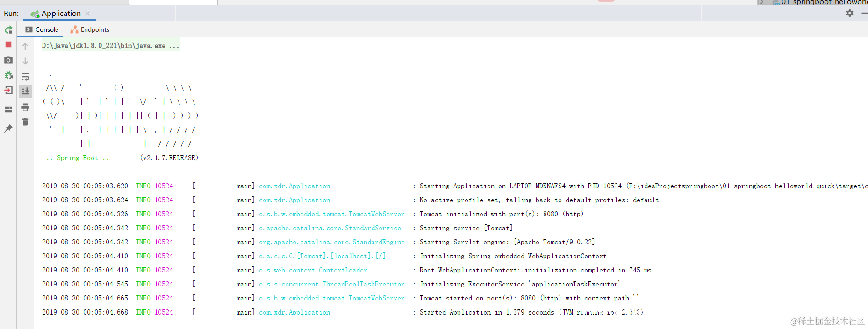The image size is (868, 329).
Task: Click 'Tomcat started on port(s): 8080' message
Action: 529,298
